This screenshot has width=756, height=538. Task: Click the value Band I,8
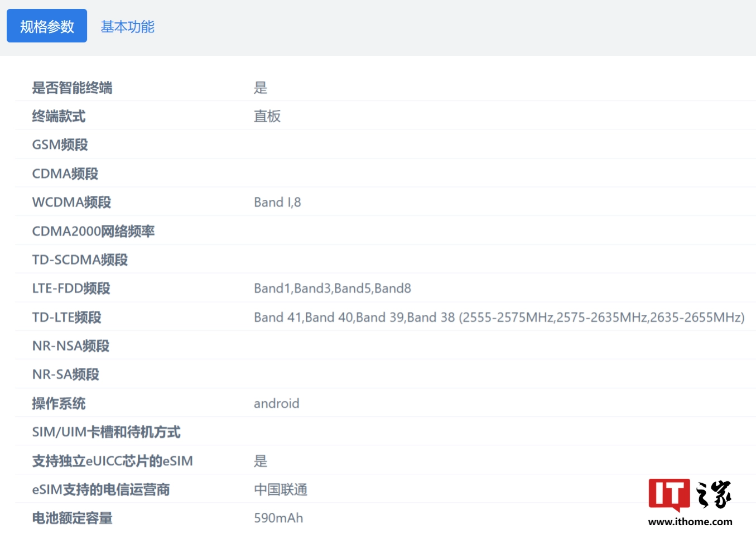click(277, 202)
